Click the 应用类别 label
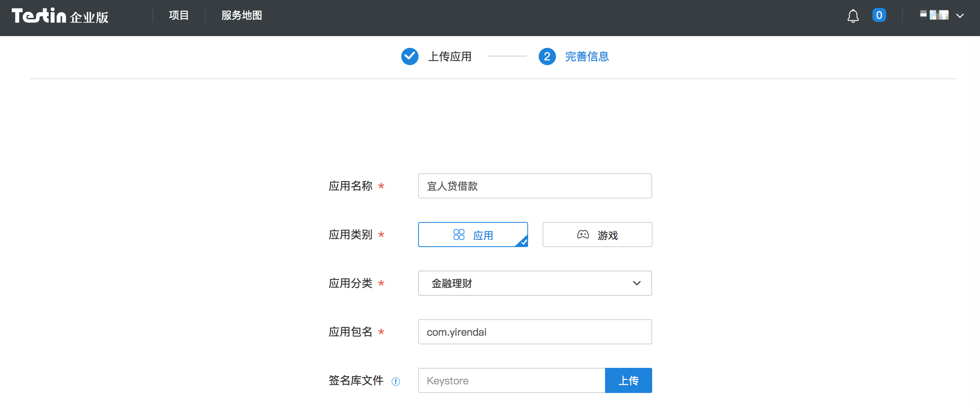The image size is (980, 411). click(x=351, y=235)
